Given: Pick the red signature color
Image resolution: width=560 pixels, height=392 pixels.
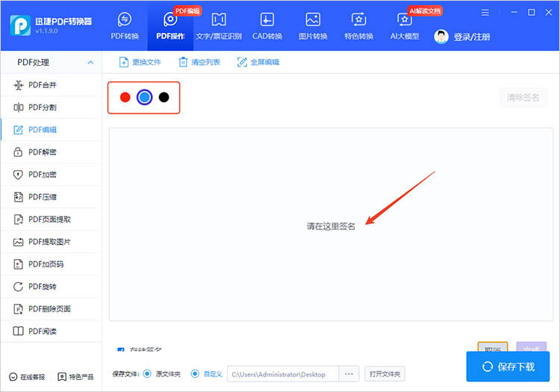Looking at the screenshot, I should (125, 97).
